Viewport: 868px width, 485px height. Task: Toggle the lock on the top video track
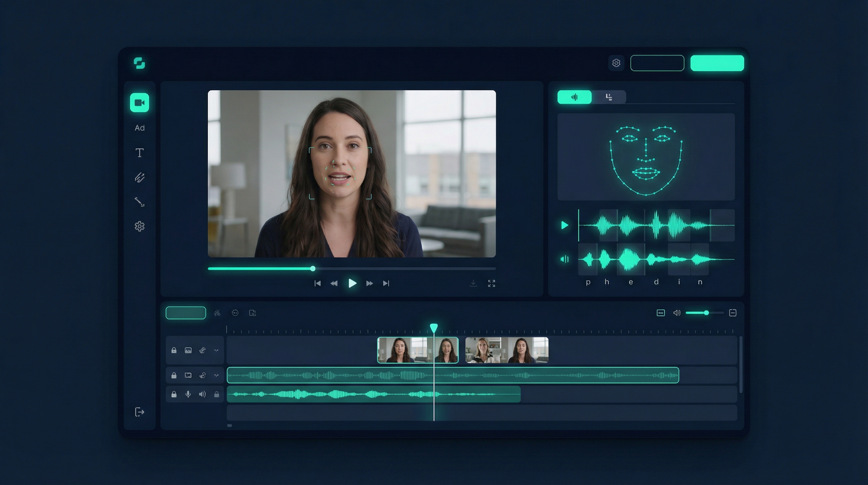(174, 351)
